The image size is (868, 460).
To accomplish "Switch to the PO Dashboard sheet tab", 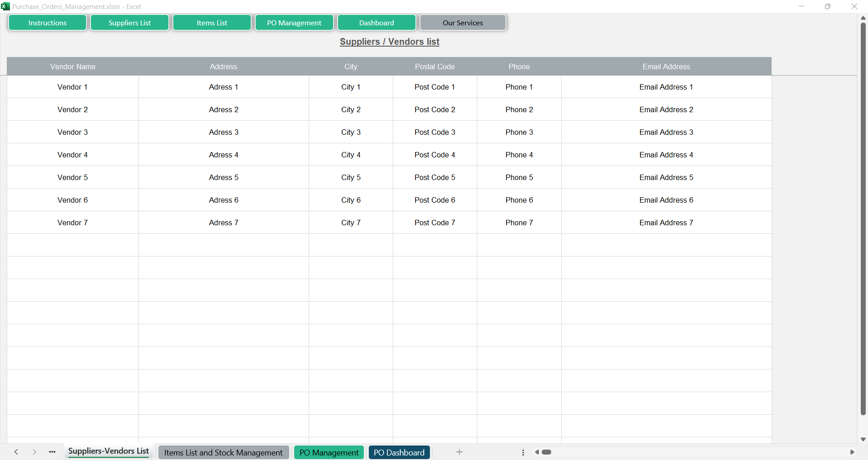I will coord(399,452).
